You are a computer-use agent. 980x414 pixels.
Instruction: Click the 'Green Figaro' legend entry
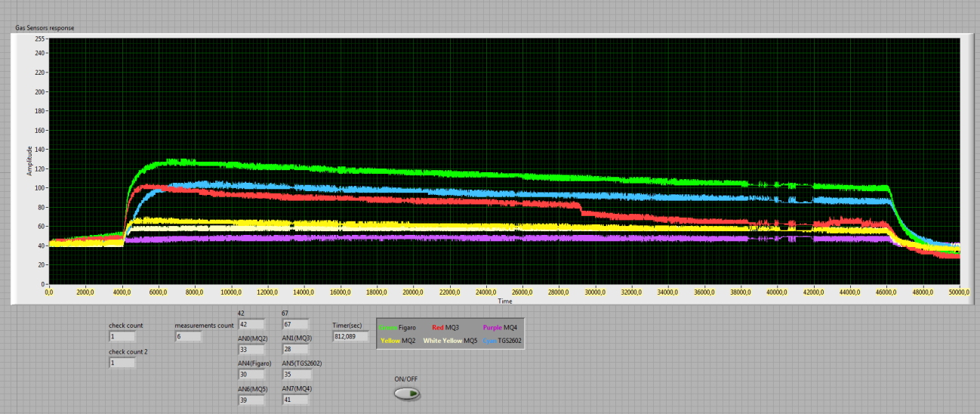point(398,328)
